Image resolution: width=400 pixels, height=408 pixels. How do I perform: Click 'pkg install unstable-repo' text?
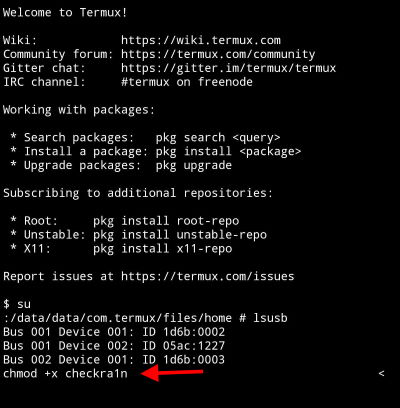click(180, 235)
